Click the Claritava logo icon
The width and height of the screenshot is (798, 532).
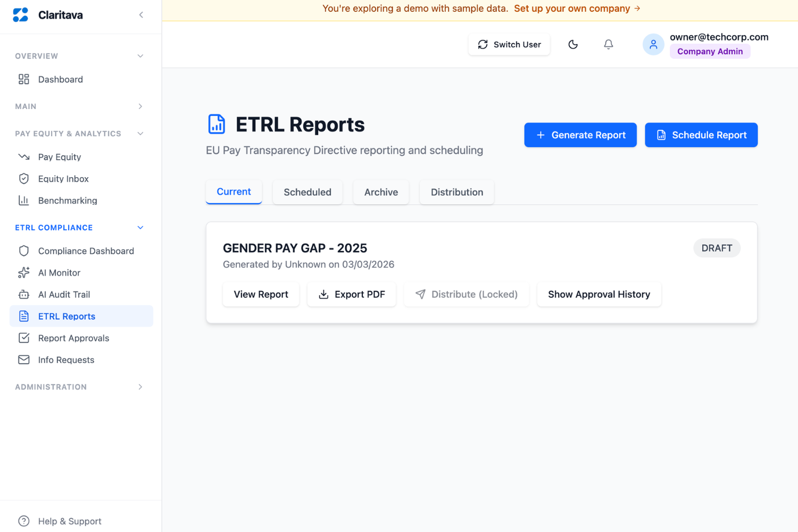point(21,15)
